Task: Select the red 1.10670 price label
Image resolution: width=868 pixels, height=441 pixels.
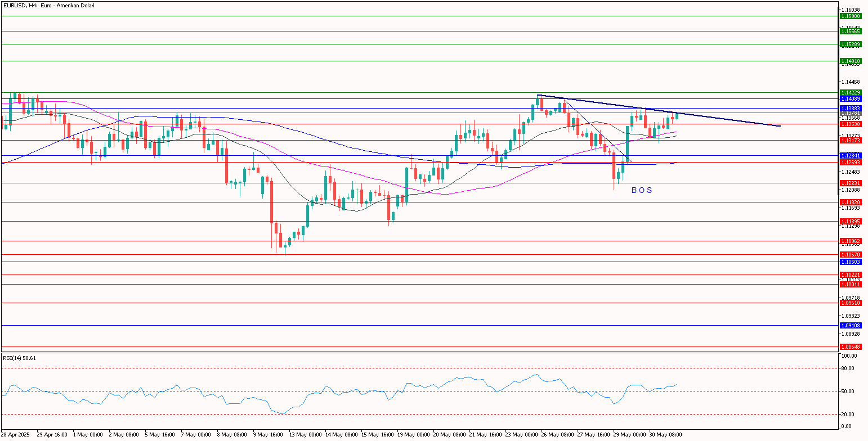Action: pyautogui.click(x=851, y=254)
